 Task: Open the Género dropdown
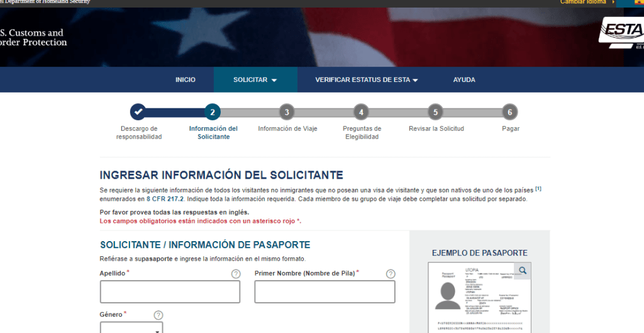131,328
